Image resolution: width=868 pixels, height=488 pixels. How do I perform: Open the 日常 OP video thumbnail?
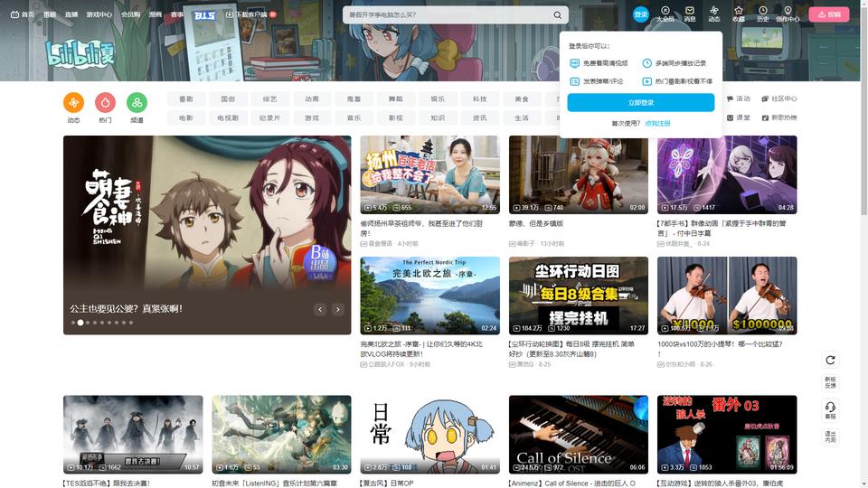pos(430,435)
